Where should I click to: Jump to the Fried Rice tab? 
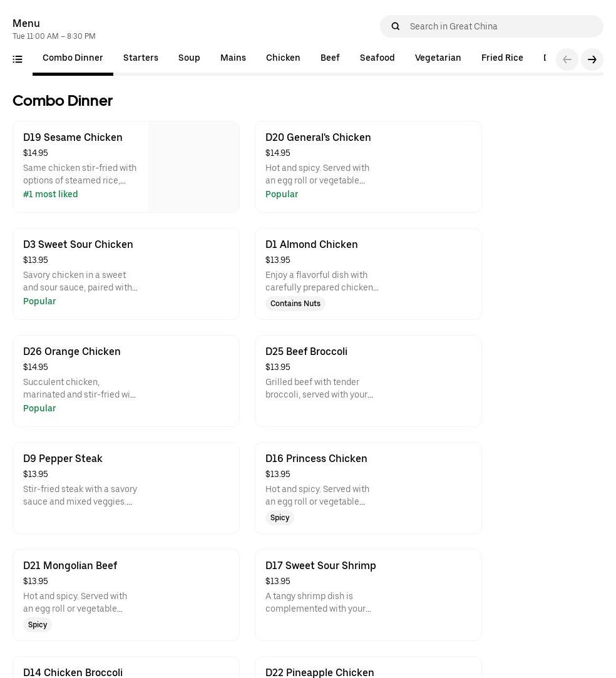[x=502, y=58]
